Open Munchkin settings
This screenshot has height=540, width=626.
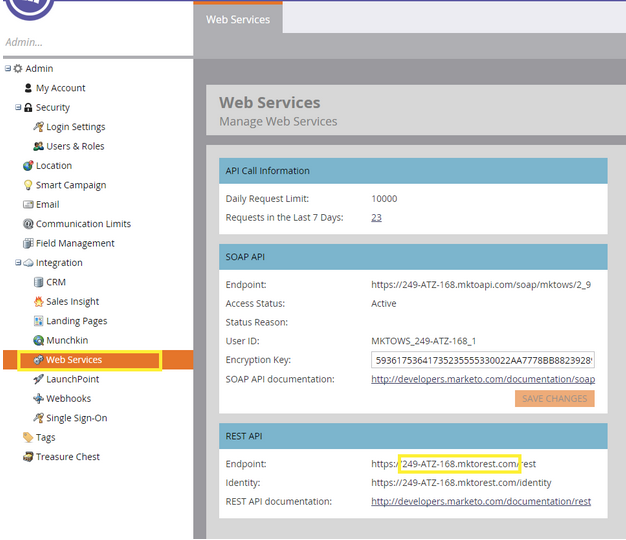pos(67,340)
